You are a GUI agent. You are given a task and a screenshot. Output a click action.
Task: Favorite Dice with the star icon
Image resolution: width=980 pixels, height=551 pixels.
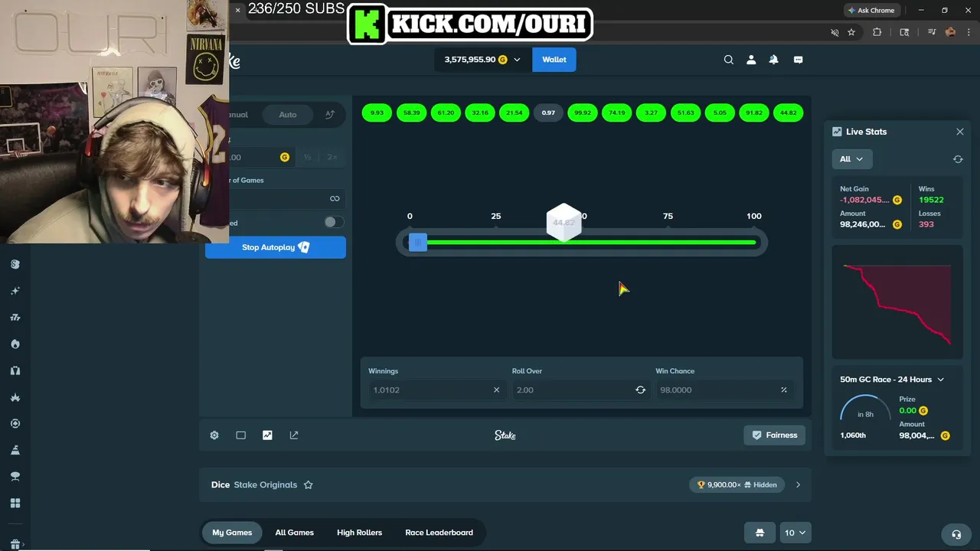pos(309,484)
